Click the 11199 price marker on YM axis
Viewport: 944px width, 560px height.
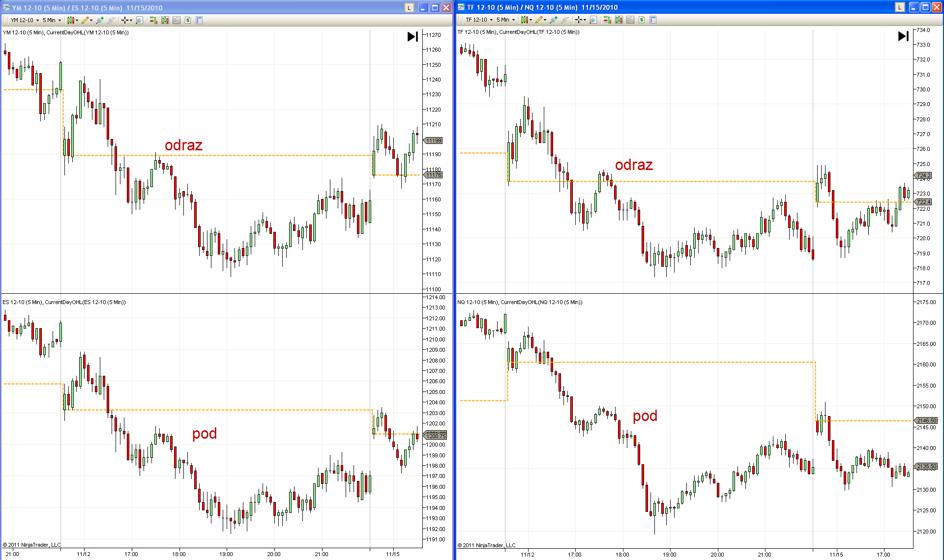(434, 140)
